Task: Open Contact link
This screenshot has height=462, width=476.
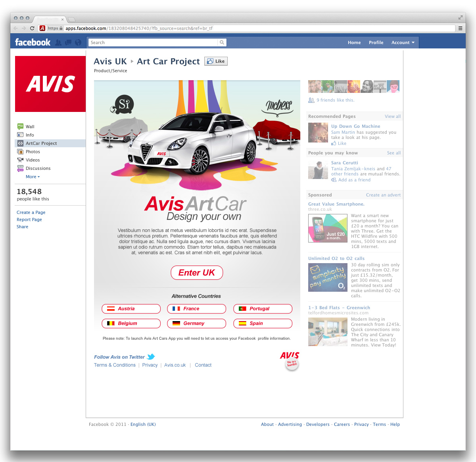Action: tap(203, 365)
